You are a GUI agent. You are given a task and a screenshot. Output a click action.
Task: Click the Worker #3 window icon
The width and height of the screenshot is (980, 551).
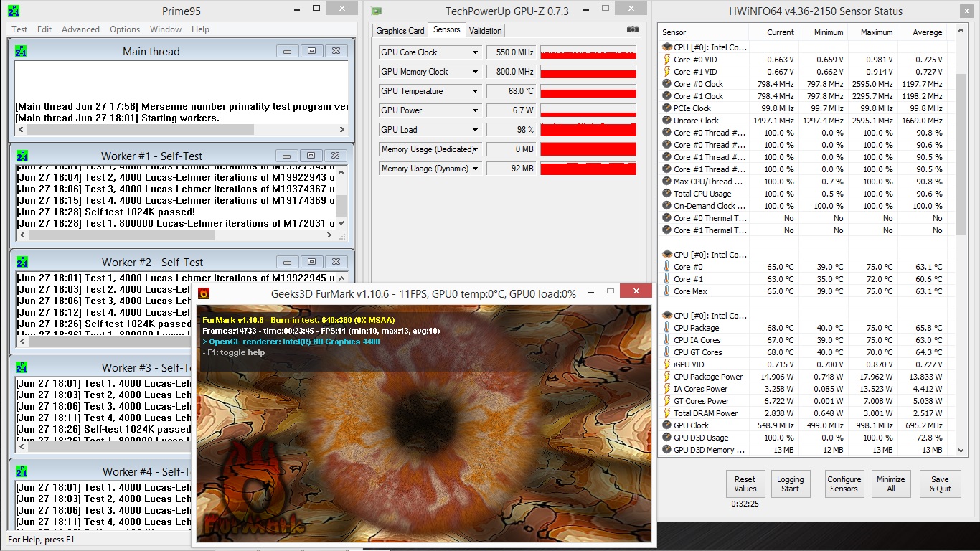click(21, 367)
